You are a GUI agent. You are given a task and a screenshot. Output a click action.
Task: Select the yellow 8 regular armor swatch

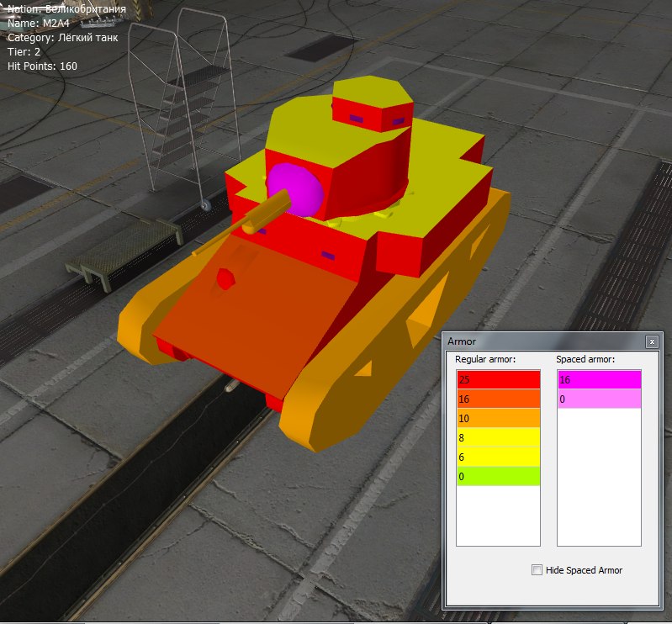tap(499, 437)
